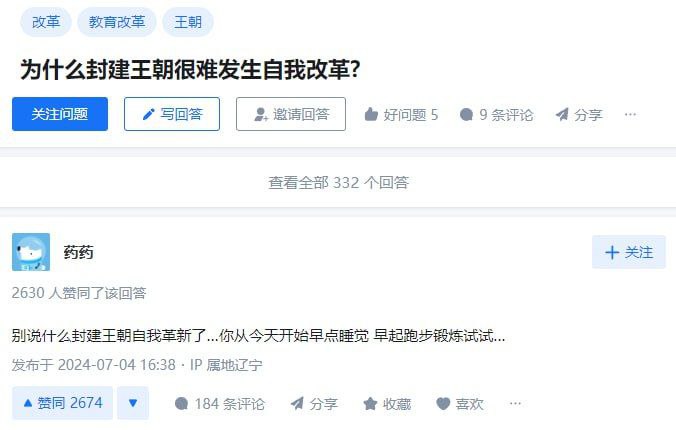Select the 改革 topic tag
The width and height of the screenshot is (676, 430).
(x=46, y=22)
